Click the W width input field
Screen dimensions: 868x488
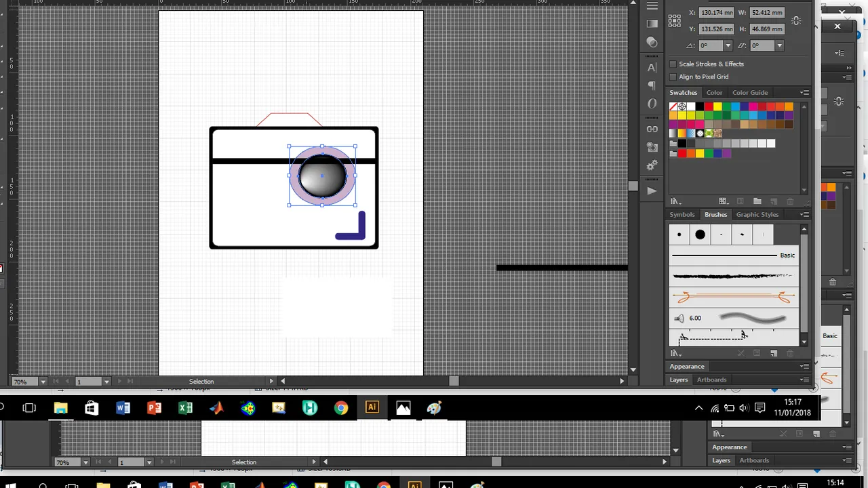pos(768,13)
